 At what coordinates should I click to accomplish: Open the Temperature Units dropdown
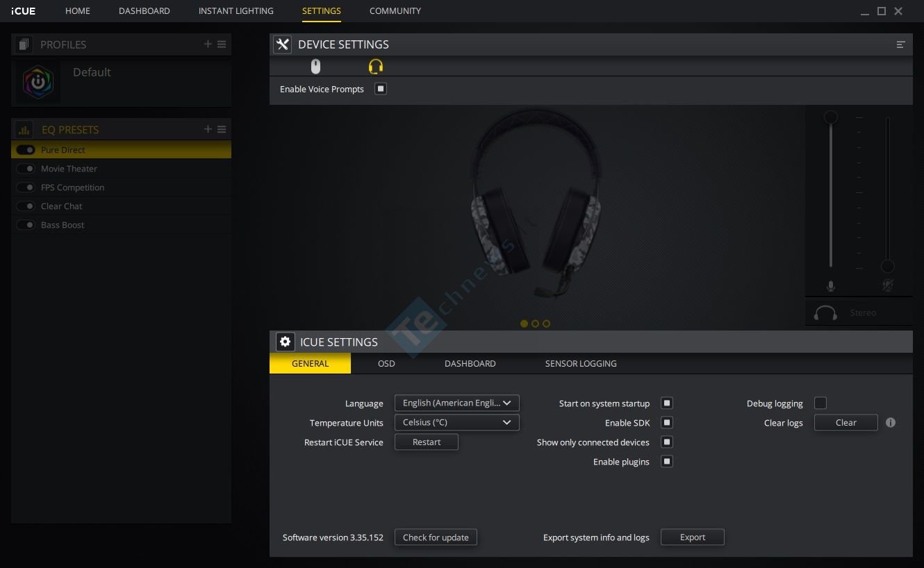click(x=457, y=422)
